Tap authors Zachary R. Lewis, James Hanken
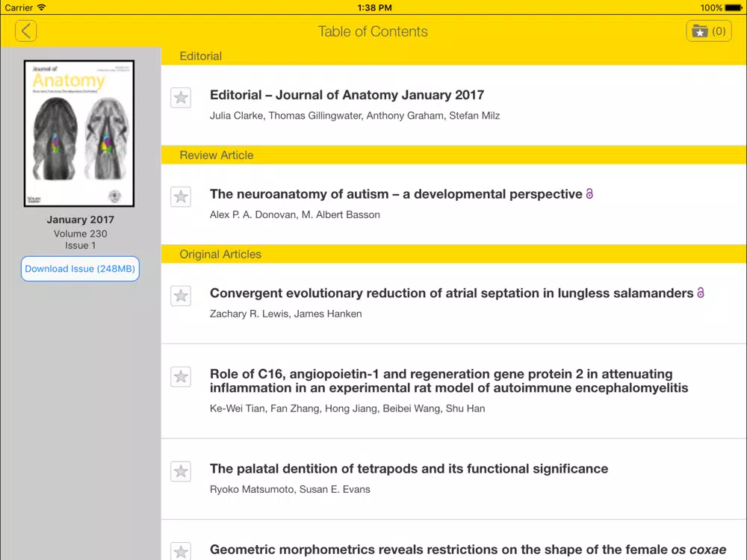This screenshot has height=560, width=747. coord(286,314)
